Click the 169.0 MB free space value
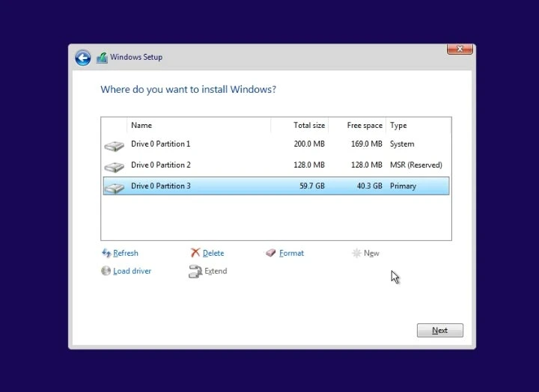 pos(366,144)
